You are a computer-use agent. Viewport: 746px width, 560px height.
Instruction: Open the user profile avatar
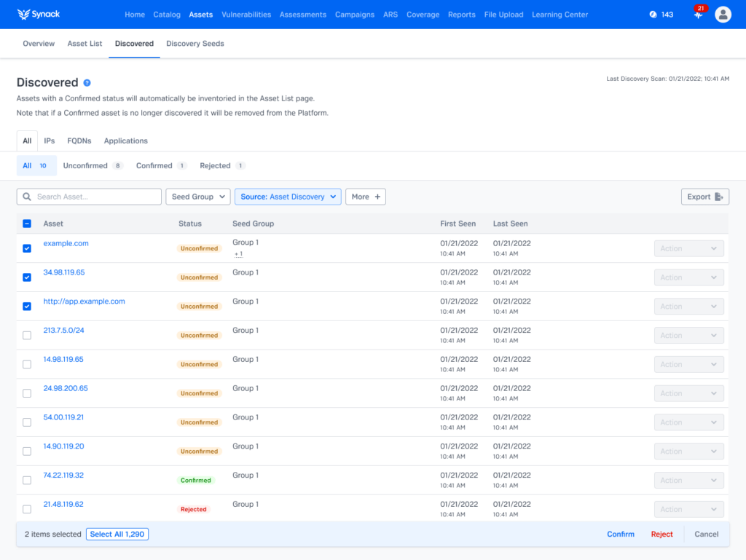[x=723, y=15]
